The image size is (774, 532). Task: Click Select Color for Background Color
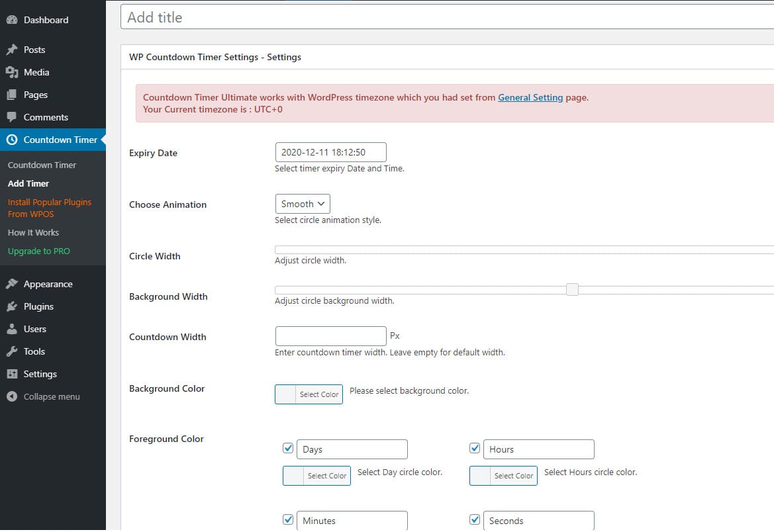click(x=320, y=394)
